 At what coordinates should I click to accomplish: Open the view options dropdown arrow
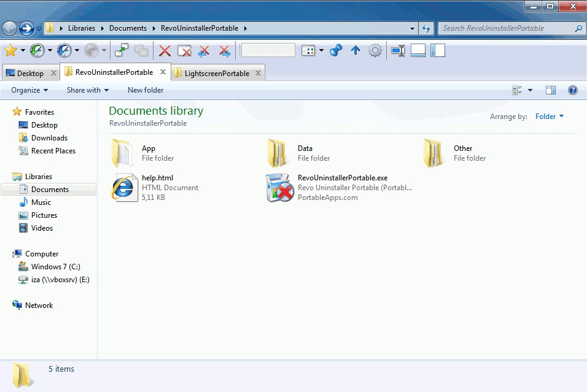click(x=530, y=90)
